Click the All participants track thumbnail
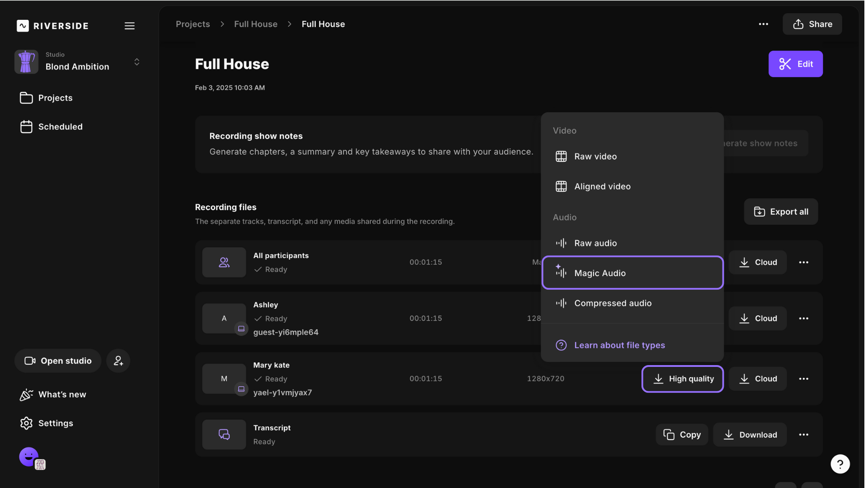 pos(224,262)
